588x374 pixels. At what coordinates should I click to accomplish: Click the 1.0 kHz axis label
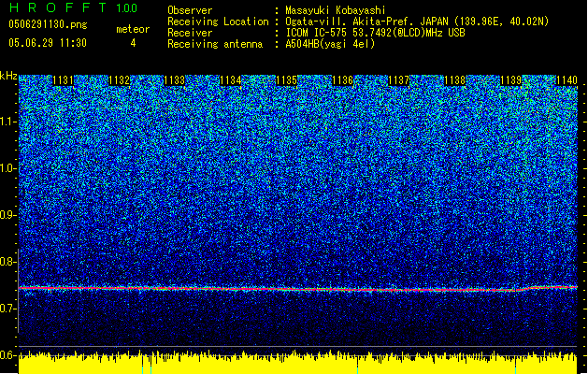point(7,168)
